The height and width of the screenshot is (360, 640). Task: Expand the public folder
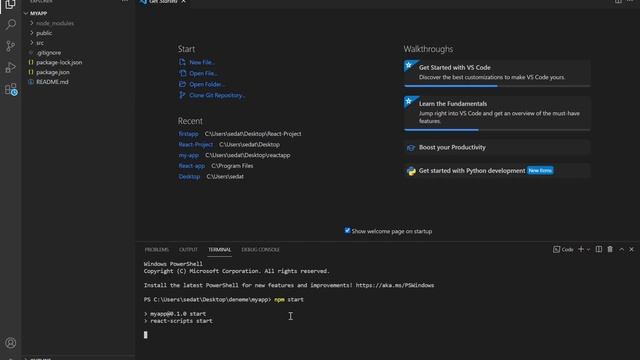(44, 33)
